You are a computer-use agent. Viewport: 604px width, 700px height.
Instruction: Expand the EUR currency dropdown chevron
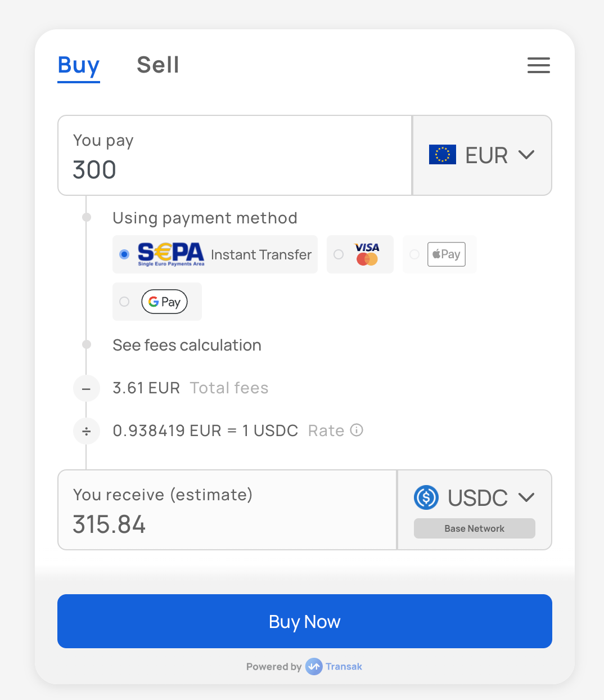coord(526,155)
